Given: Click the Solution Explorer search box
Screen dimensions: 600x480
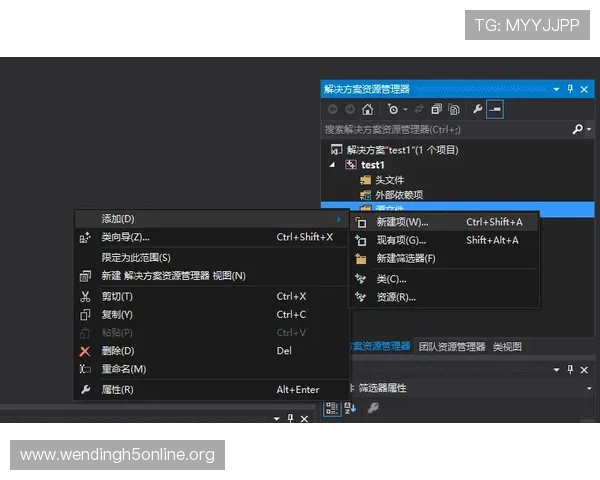Looking at the screenshot, I should point(444,130).
